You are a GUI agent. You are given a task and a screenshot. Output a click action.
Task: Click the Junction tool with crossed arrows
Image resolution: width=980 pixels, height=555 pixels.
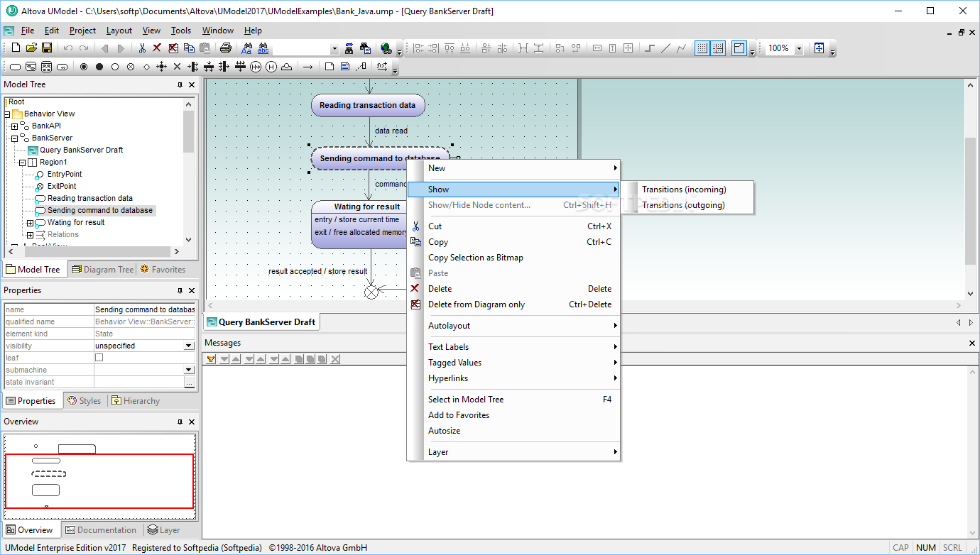[162, 67]
